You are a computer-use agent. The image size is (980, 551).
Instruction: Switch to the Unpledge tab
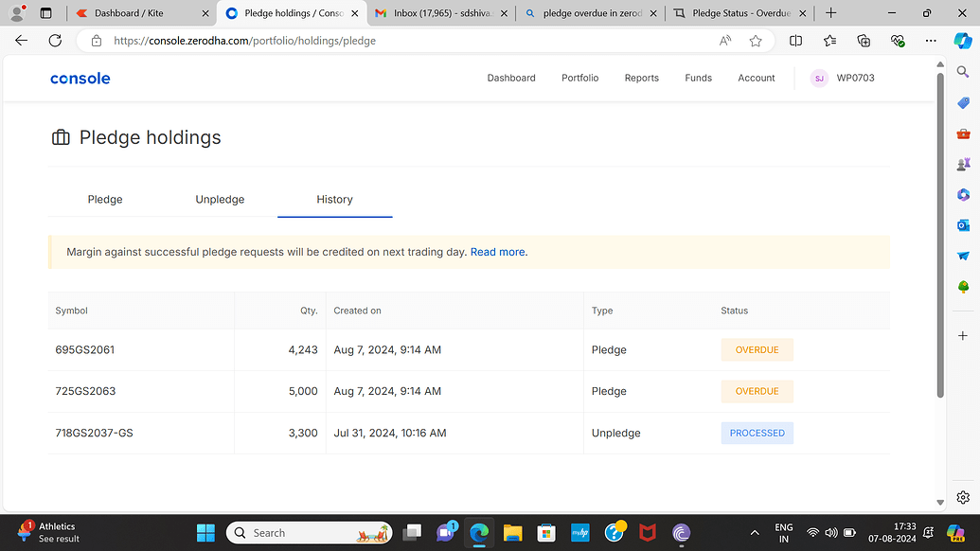(220, 199)
